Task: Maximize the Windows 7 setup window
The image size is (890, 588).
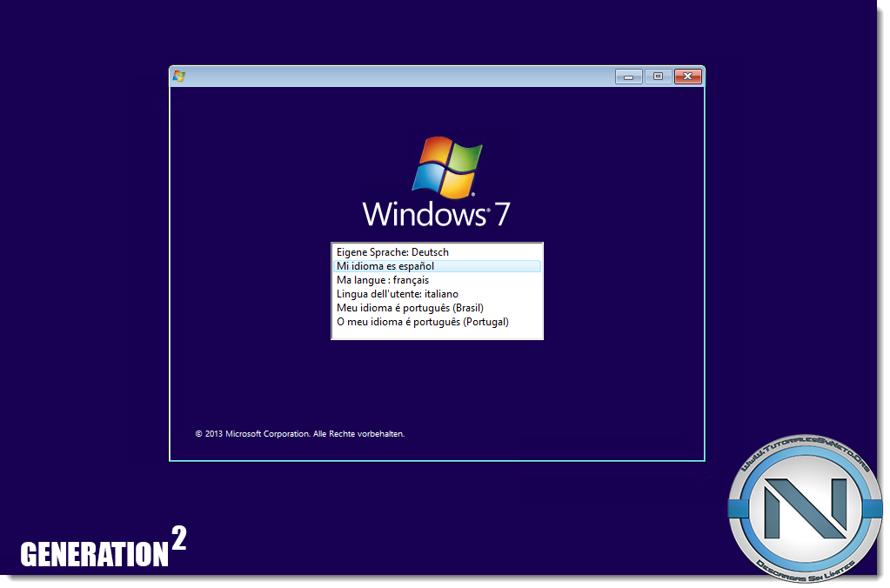Action: [x=658, y=77]
